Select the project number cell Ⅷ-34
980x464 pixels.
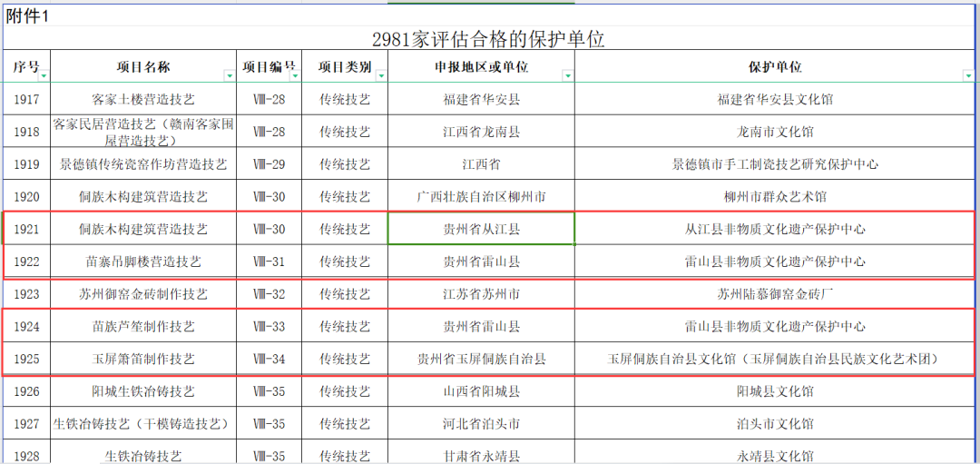click(269, 359)
